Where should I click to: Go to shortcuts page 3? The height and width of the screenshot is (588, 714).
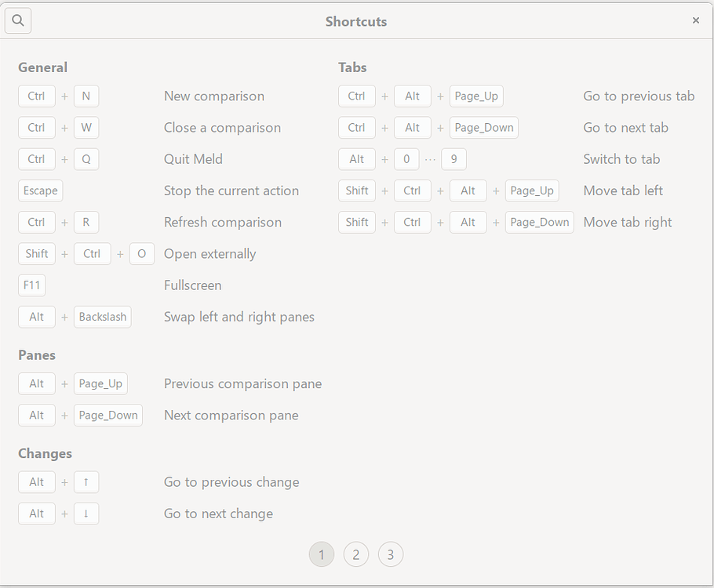coord(390,555)
